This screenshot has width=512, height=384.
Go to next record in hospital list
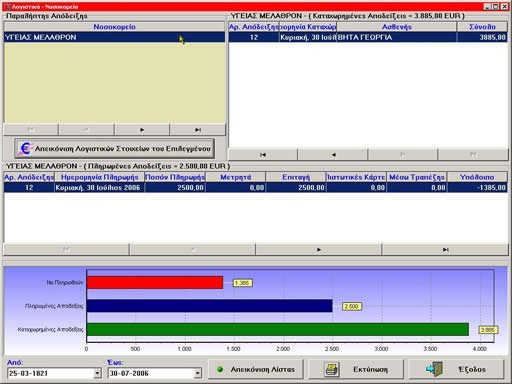tap(142, 130)
